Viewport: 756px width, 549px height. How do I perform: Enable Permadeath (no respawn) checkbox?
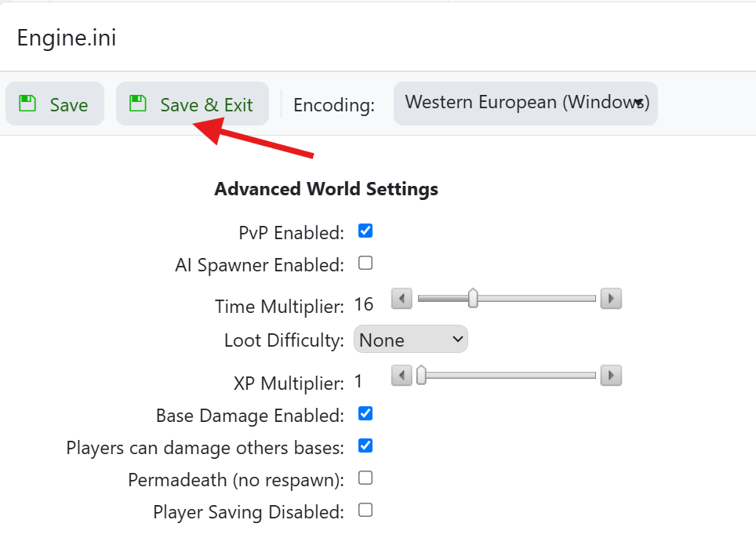pos(365,478)
